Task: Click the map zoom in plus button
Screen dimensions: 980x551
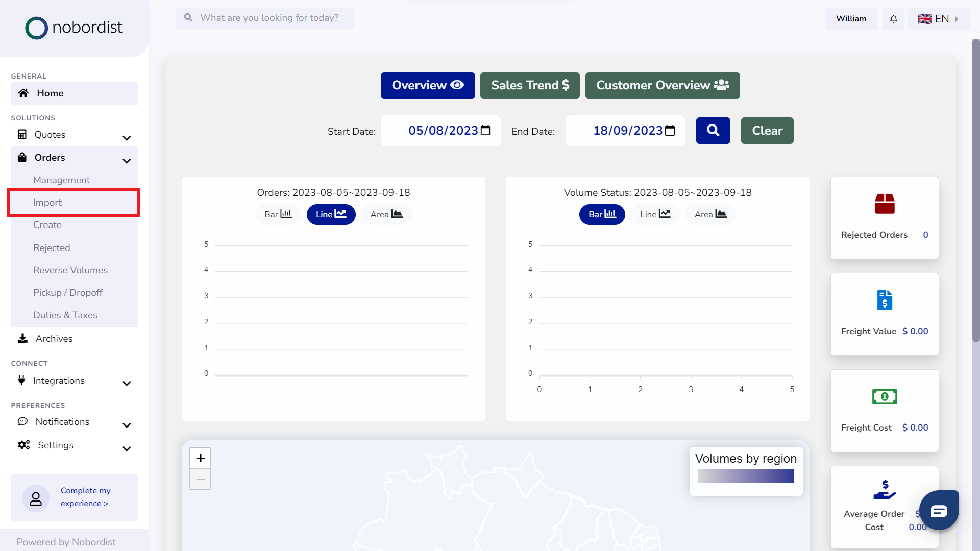Action: [200, 458]
